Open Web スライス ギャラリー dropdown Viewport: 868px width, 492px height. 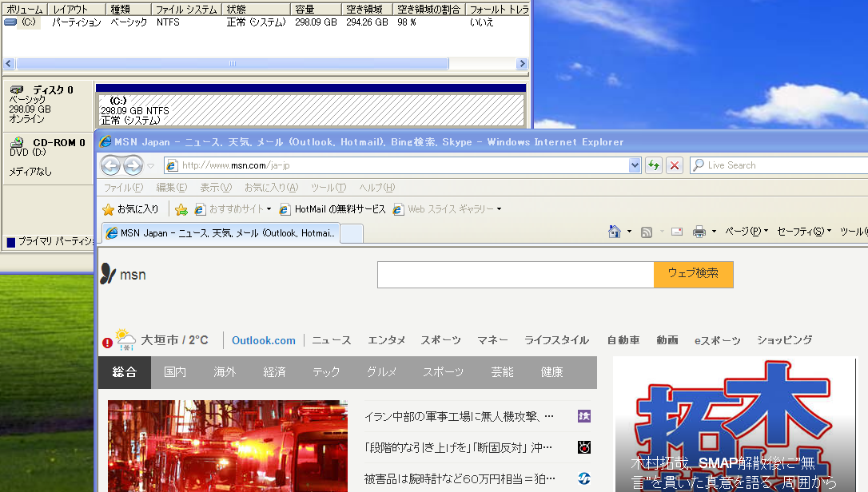tap(447, 209)
